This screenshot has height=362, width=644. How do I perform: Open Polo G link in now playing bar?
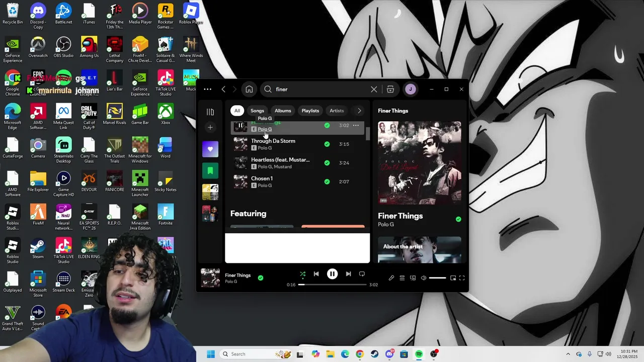tap(231, 282)
